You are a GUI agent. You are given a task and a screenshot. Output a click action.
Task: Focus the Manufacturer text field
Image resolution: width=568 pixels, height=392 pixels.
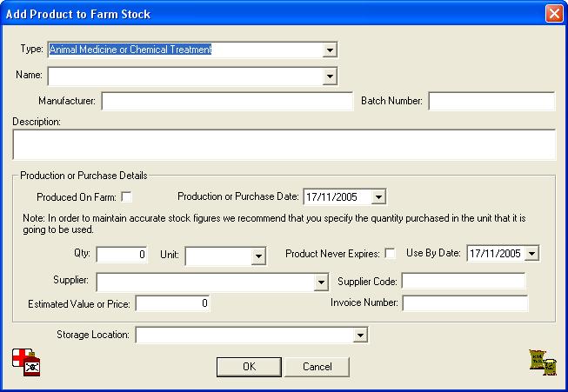pos(227,101)
